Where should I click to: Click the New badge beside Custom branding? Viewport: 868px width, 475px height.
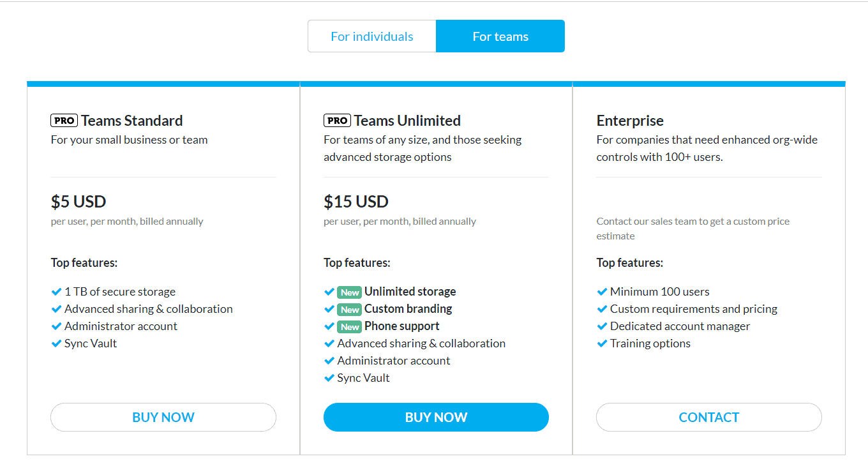(x=350, y=310)
